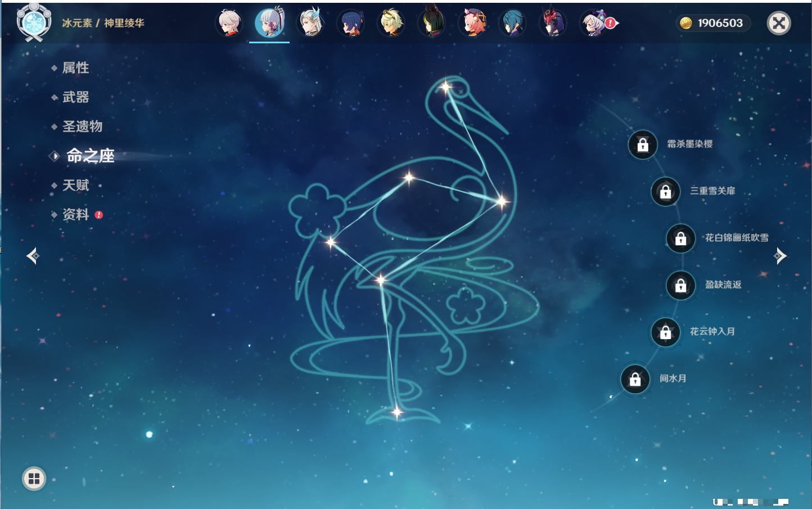Go to previous character with left arrow

(33, 256)
